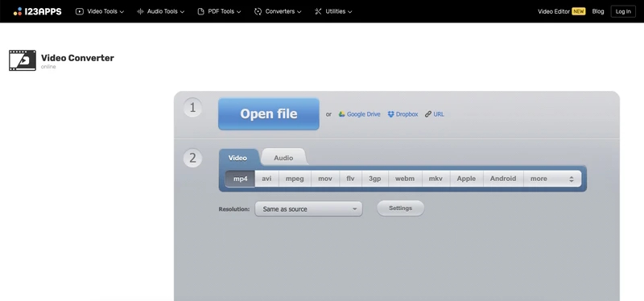Open the Utilities dropdown menu
This screenshot has height=301, width=644.
tap(333, 11)
